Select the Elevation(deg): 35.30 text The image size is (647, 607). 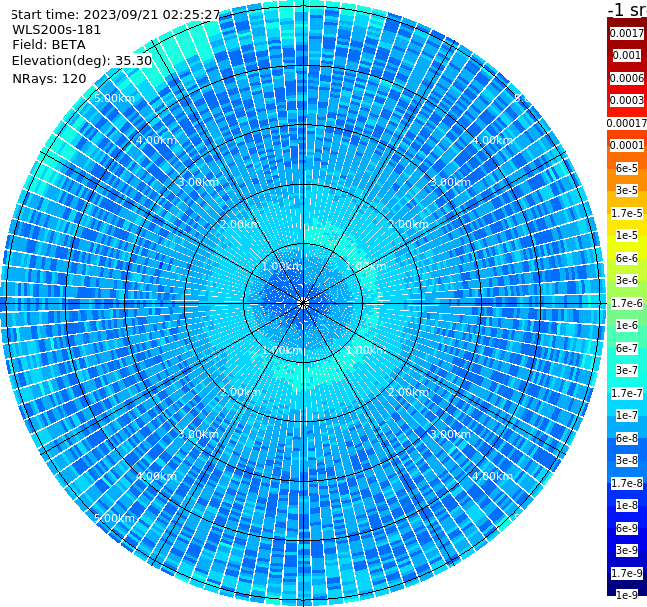(x=82, y=61)
